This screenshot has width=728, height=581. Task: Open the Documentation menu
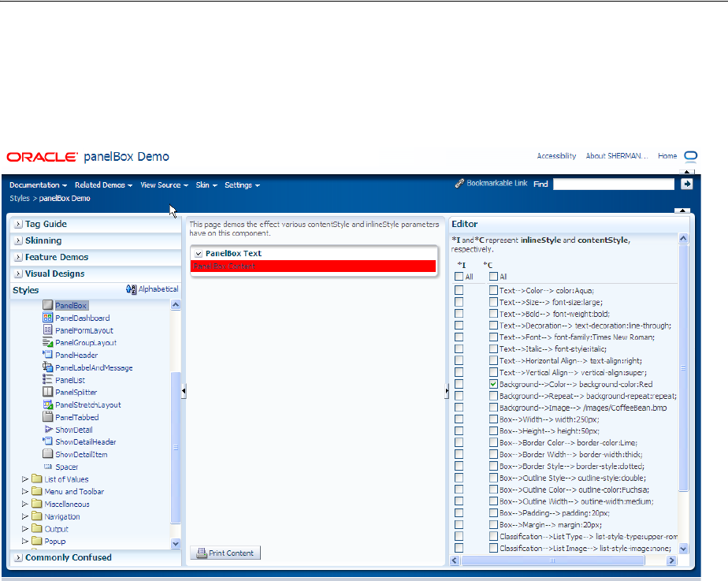tap(38, 184)
